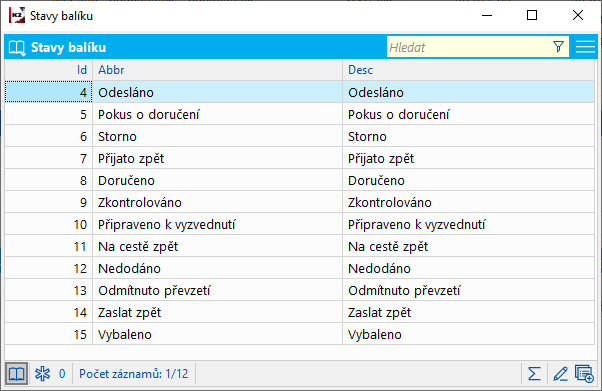Open the hamburger menu in header
This screenshot has width=602, height=391.
click(585, 47)
